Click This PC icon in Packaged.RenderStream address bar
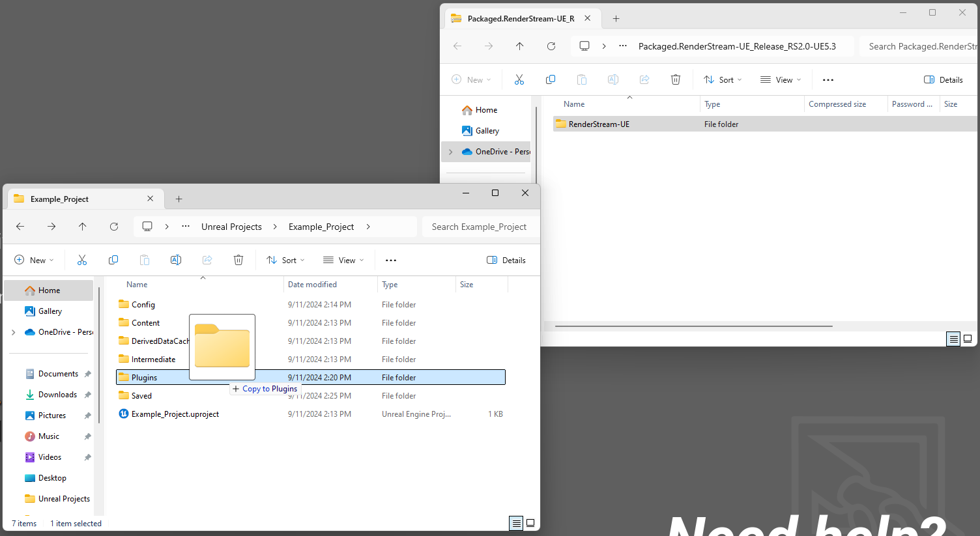 point(584,46)
